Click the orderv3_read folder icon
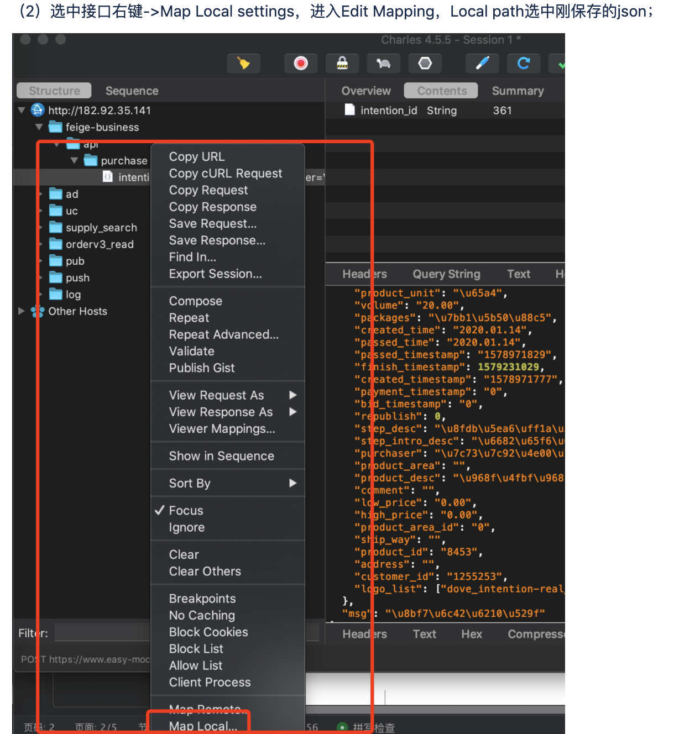 (x=56, y=244)
